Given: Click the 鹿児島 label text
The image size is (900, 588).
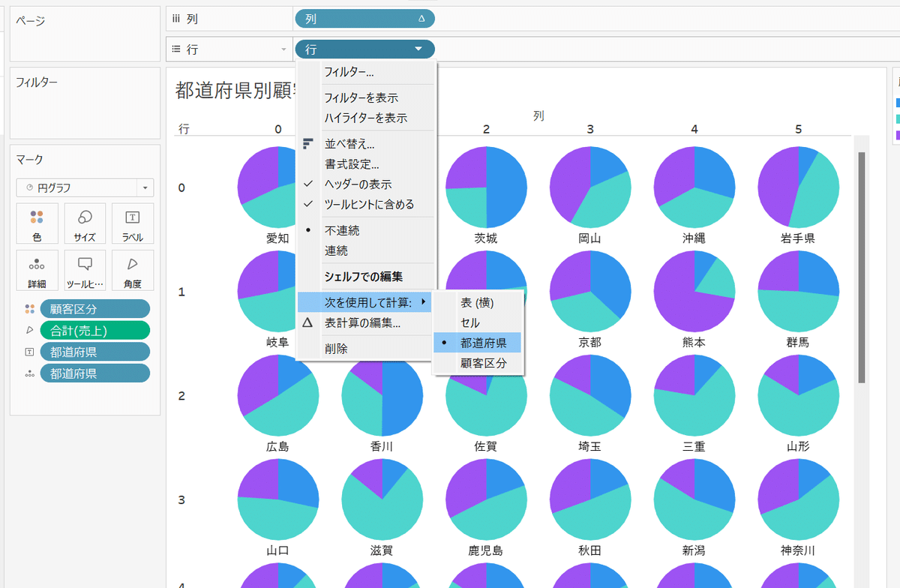Looking at the screenshot, I should (x=486, y=550).
